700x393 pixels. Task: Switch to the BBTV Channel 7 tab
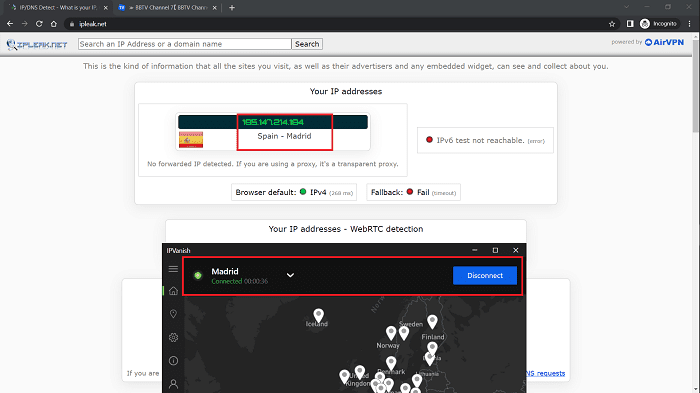tap(167, 8)
